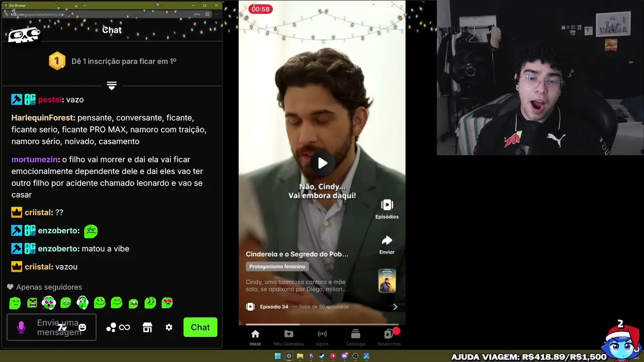Go to Início home tab
This screenshot has height=362, width=644.
tap(255, 337)
